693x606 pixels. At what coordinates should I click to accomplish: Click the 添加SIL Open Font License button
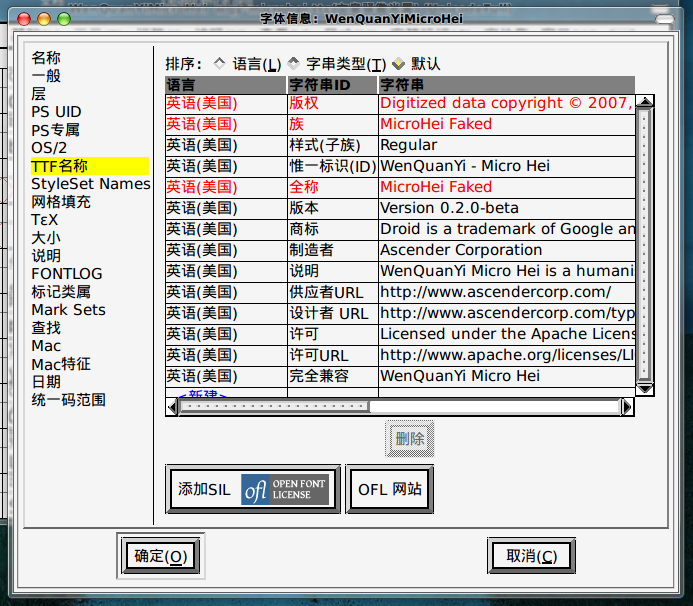(x=253, y=489)
